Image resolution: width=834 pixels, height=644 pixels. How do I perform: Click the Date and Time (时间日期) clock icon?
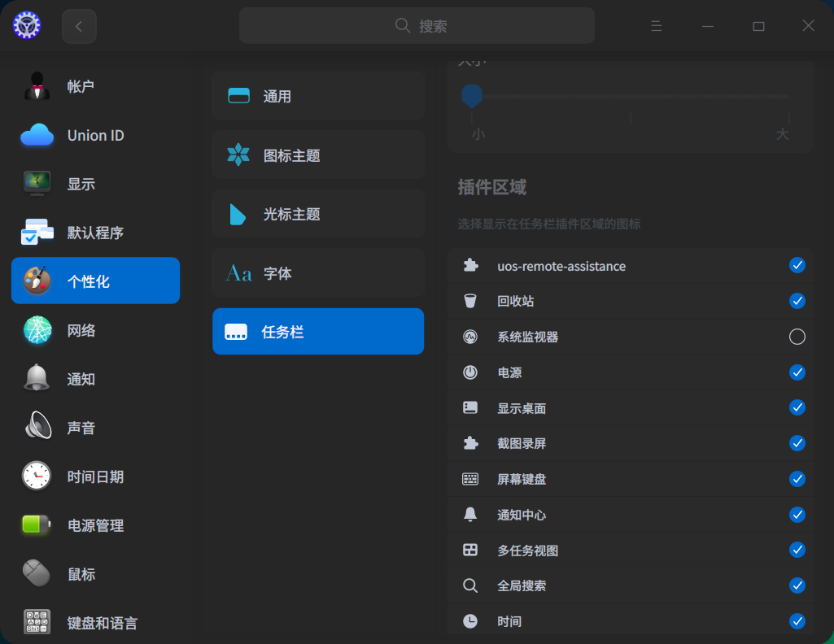37,476
